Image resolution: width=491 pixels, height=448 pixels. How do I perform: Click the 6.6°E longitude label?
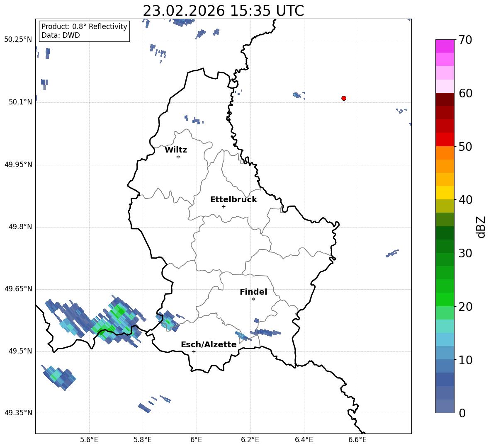(357, 440)
